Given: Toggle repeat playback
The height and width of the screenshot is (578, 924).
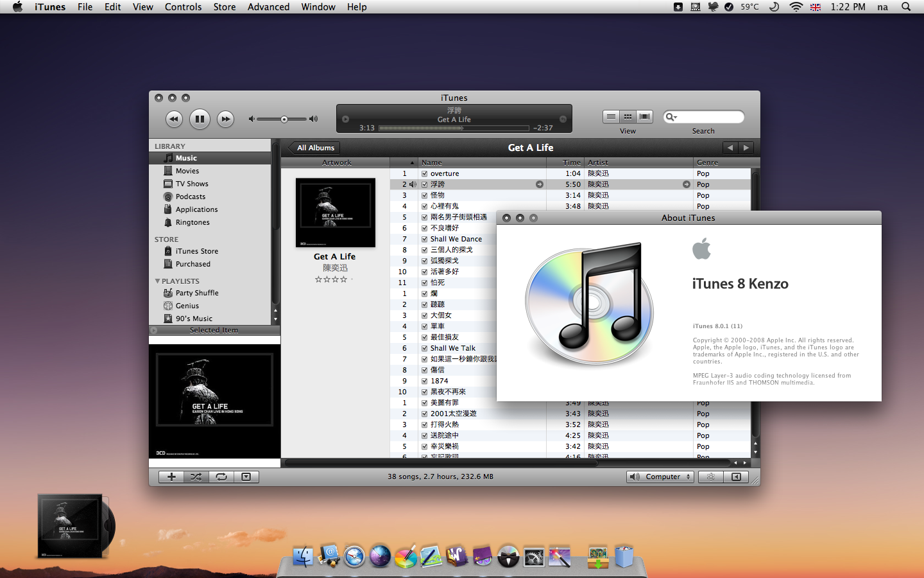Looking at the screenshot, I should pyautogui.click(x=221, y=477).
